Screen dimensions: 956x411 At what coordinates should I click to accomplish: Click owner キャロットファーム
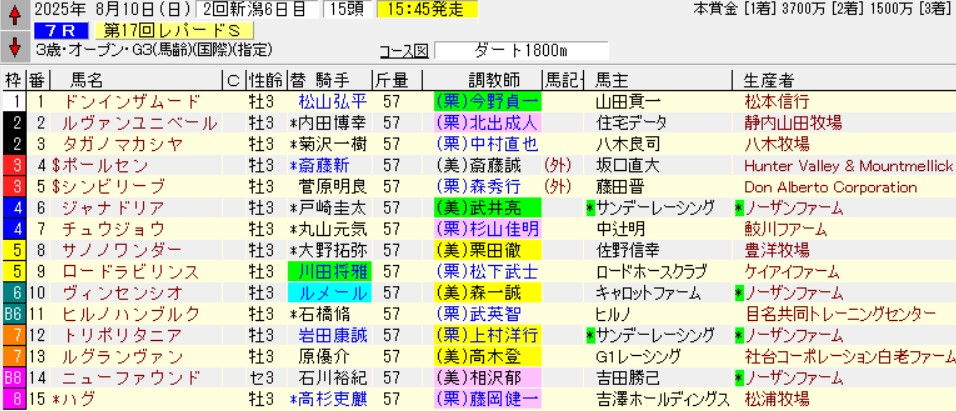coord(647,292)
